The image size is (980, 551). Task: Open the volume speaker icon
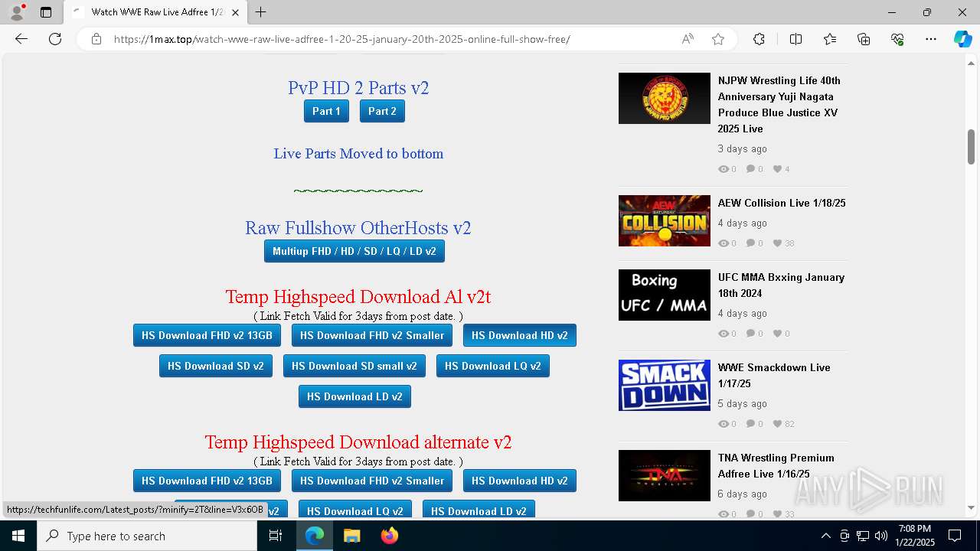[x=880, y=536]
